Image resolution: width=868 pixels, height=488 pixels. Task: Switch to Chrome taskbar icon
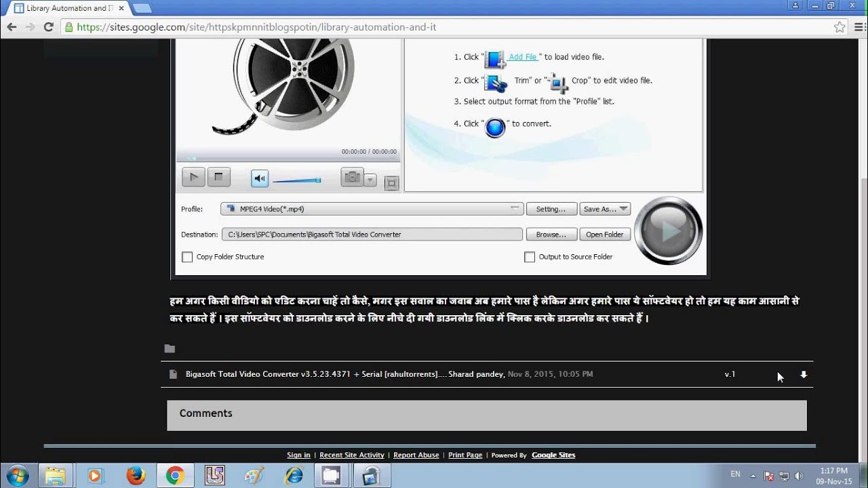[x=174, y=476]
